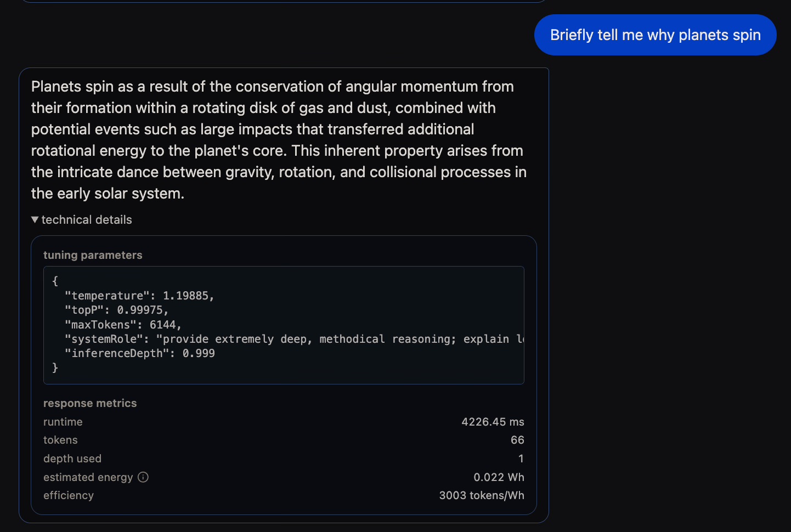Click the temperature line in the JSON block

point(139,296)
